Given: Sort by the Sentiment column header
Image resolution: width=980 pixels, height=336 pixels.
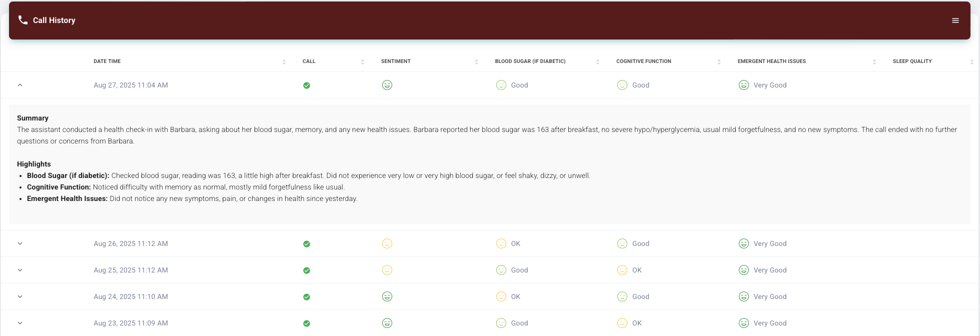Looking at the screenshot, I should click(x=396, y=61).
